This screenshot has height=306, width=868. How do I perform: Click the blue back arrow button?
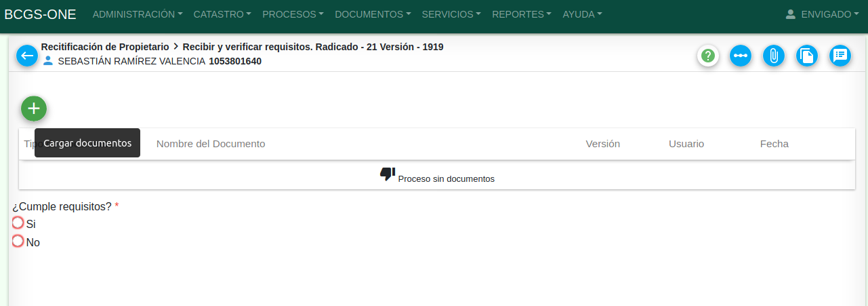point(27,56)
